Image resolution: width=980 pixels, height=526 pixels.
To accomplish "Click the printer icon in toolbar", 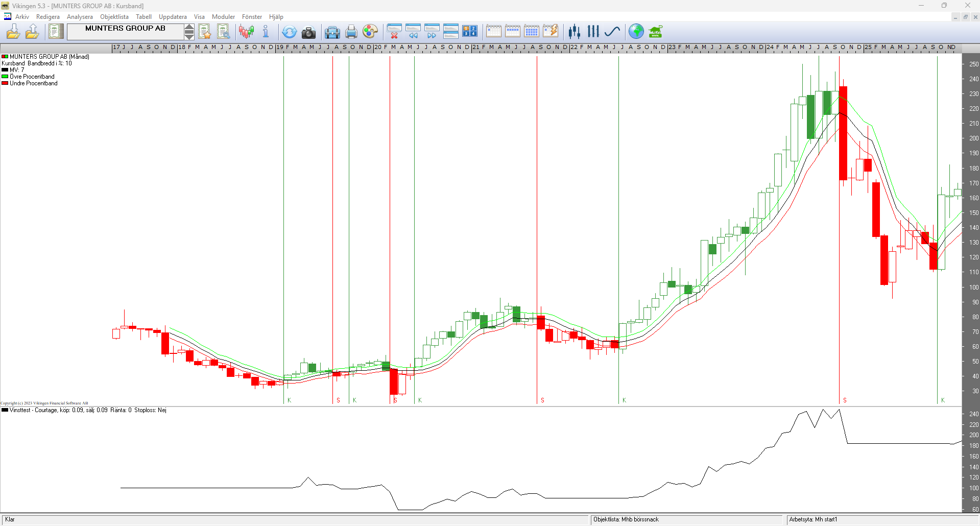I will pyautogui.click(x=351, y=32).
